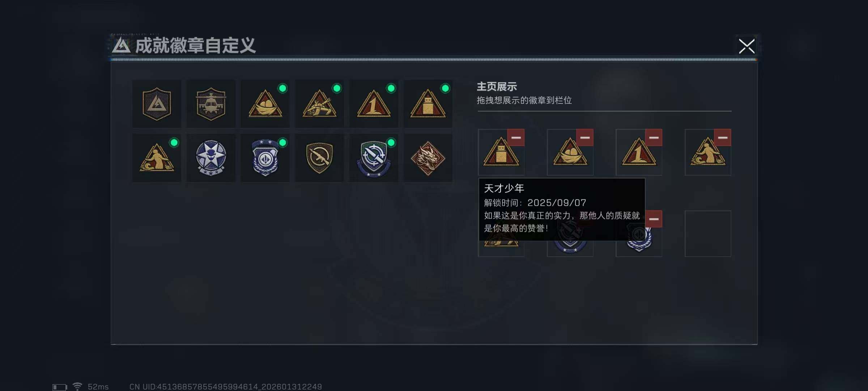Screen dimensions: 868x391
Task: Select the green-blue crossed weapons shield badge
Action: (374, 158)
